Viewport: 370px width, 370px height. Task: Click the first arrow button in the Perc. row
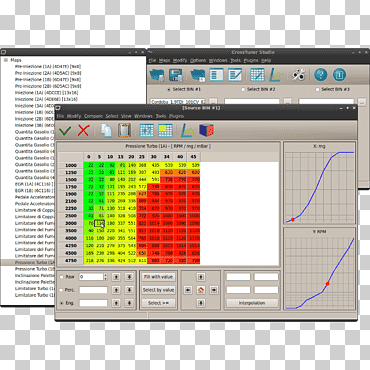click(116, 290)
